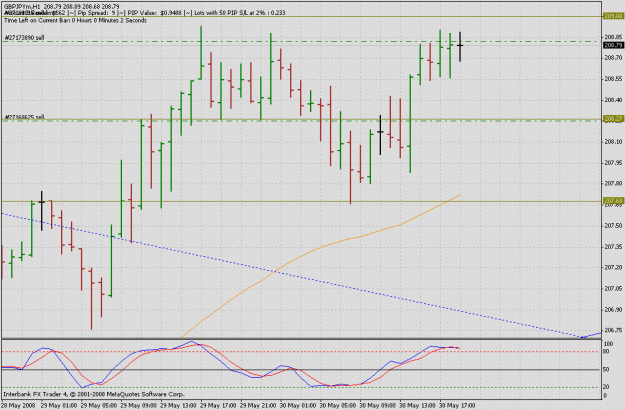Click the stochastic scale value 100
625x410 pixels.
pos(608,343)
